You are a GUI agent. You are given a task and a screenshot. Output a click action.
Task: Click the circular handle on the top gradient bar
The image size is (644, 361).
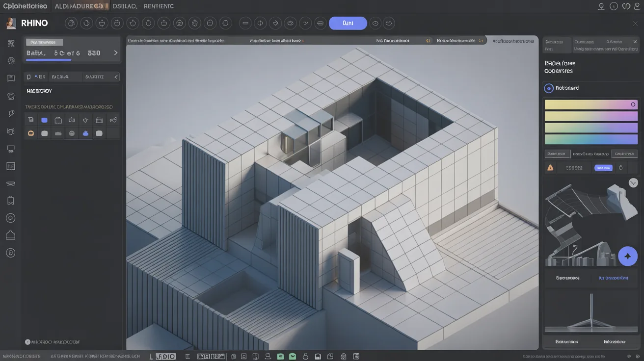pyautogui.click(x=633, y=104)
